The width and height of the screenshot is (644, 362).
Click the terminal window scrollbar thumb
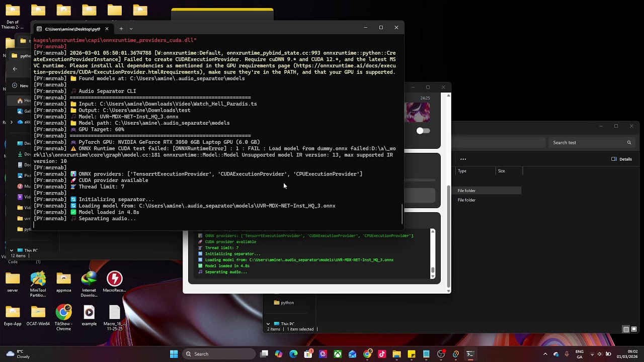tap(403, 214)
